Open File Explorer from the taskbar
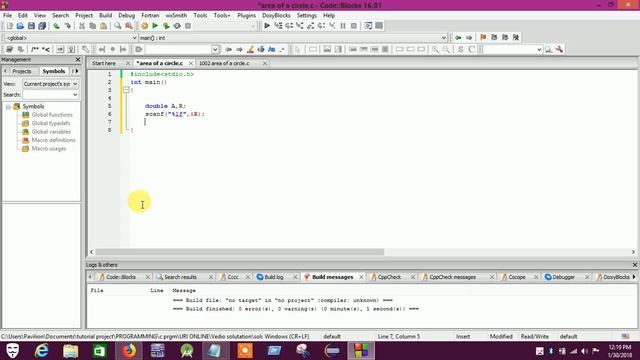This screenshot has height=360, width=640. 70,351
